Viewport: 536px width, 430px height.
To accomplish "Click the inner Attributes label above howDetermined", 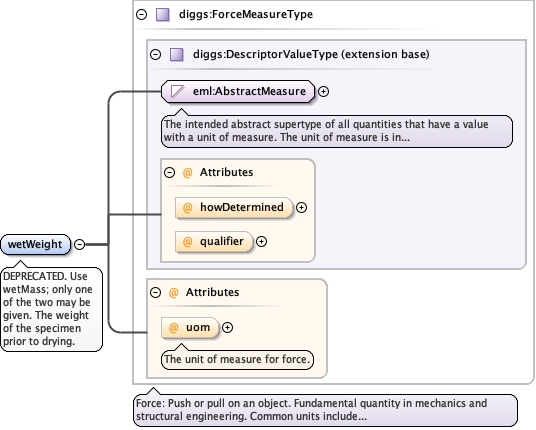I will [x=226, y=172].
